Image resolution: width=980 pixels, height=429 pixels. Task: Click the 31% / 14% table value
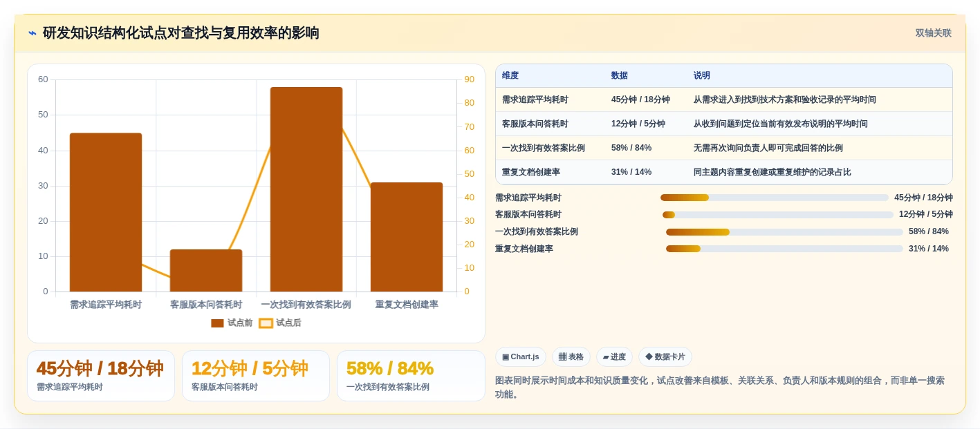click(631, 172)
